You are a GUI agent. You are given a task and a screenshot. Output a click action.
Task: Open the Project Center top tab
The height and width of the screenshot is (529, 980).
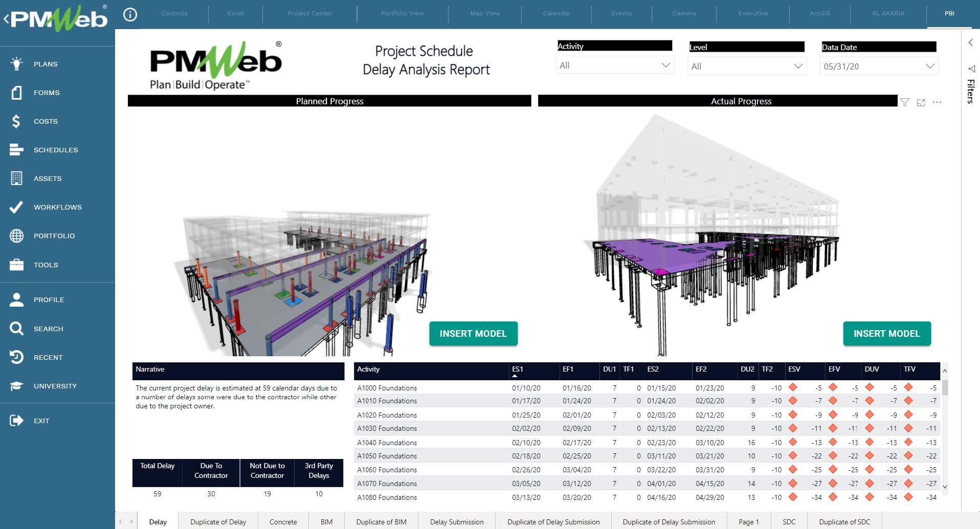click(310, 13)
